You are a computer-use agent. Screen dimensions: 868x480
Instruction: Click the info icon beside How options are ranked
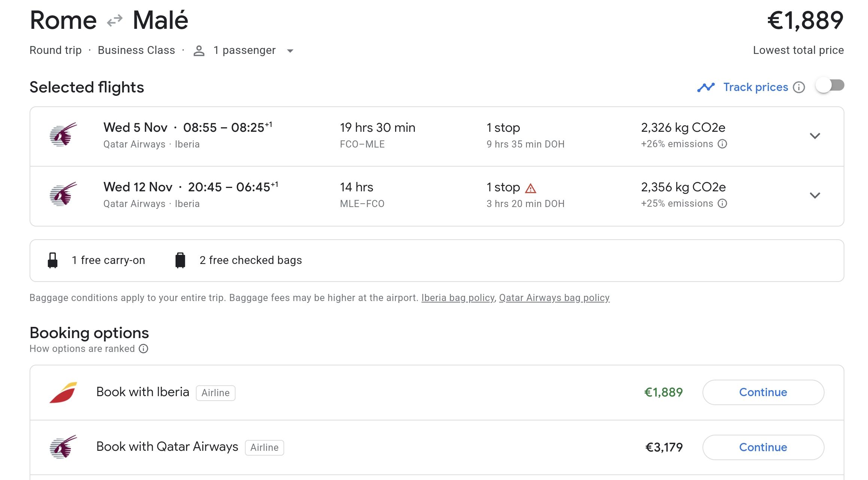(x=143, y=349)
